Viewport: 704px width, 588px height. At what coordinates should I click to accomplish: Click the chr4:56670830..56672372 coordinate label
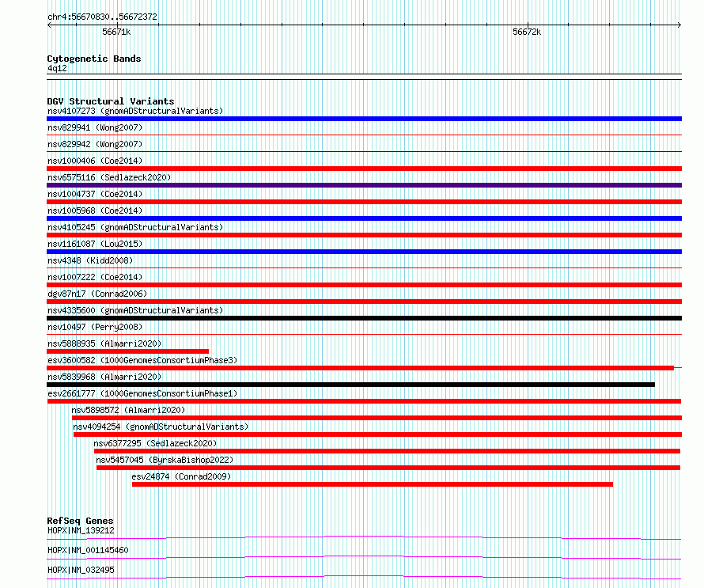(102, 17)
